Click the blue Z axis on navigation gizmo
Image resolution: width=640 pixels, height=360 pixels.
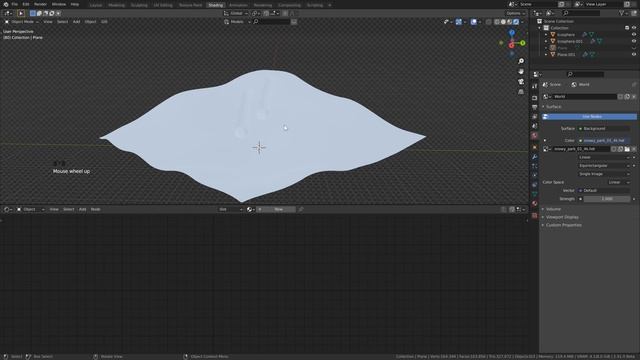point(512,33)
